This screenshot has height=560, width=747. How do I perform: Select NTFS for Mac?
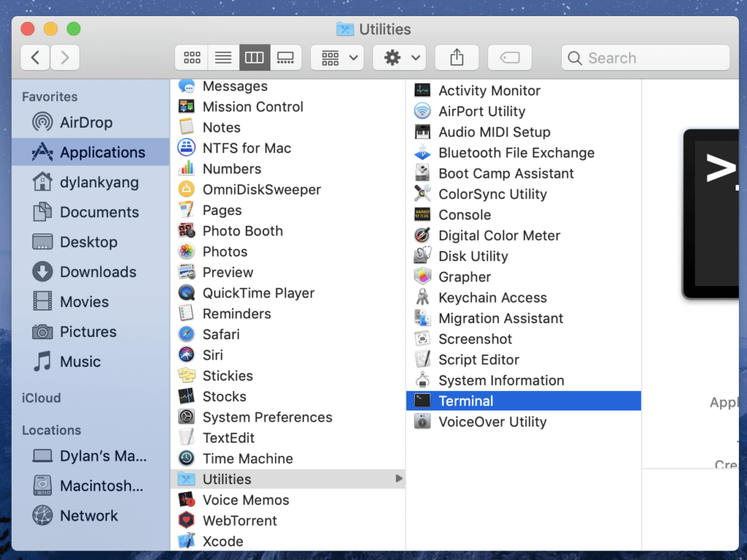click(x=287, y=148)
